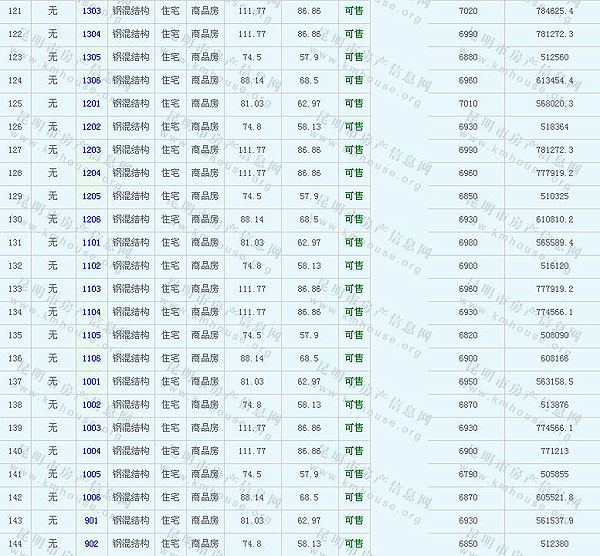Select room 902 link
Screen dimensions: 600x556
click(91, 544)
